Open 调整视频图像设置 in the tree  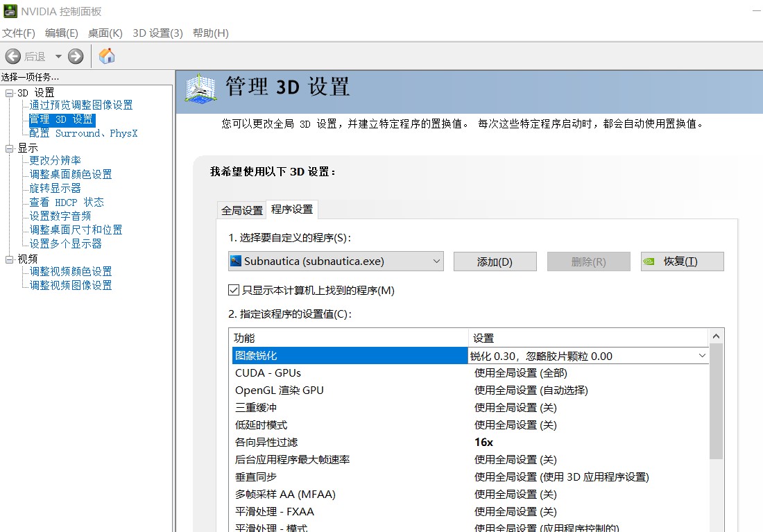tap(71, 285)
